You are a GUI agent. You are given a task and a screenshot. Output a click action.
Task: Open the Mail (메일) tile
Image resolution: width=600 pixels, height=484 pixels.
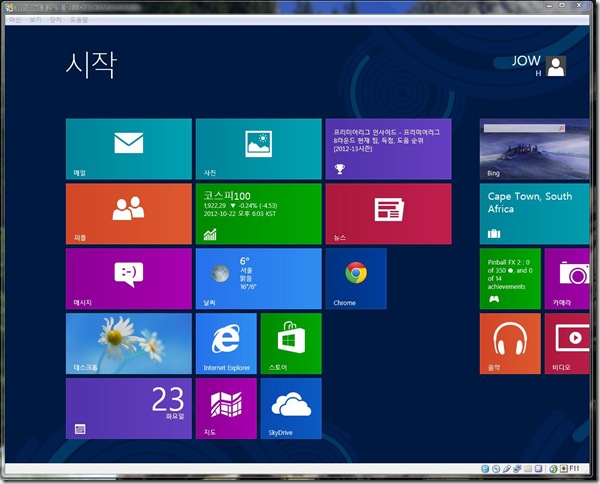[x=129, y=148]
